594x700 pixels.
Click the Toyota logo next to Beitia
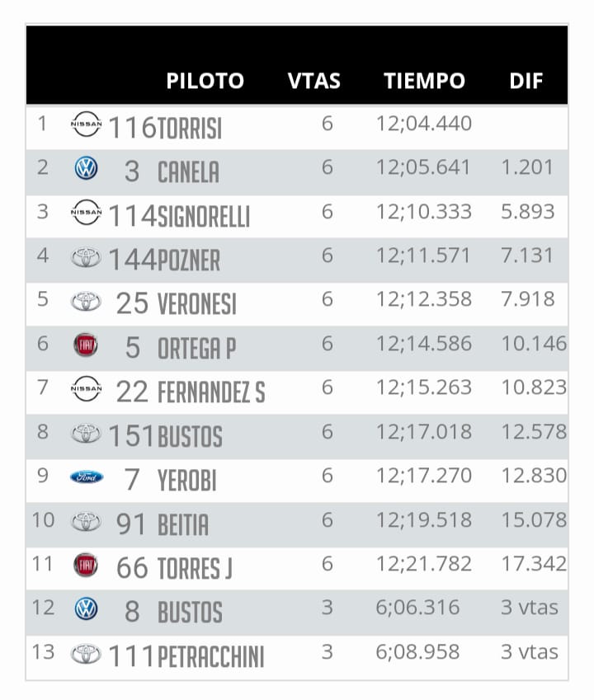[x=86, y=521]
